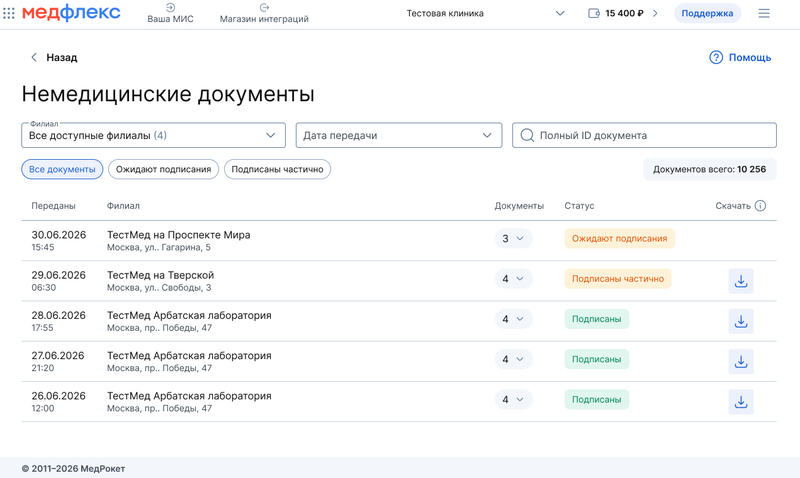Click the Переданы column header
The height and width of the screenshot is (478, 800).
(54, 206)
